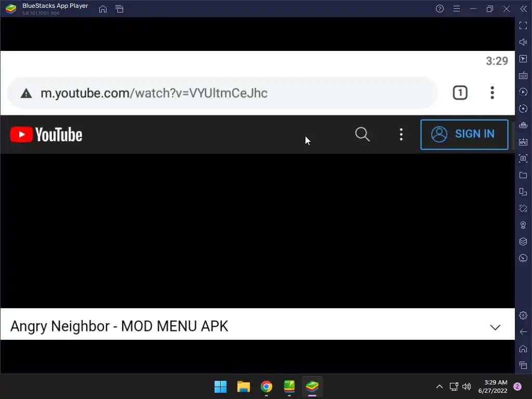Open File Explorer from the taskbar
Viewport: 532px width, 399px height.
pos(244,387)
